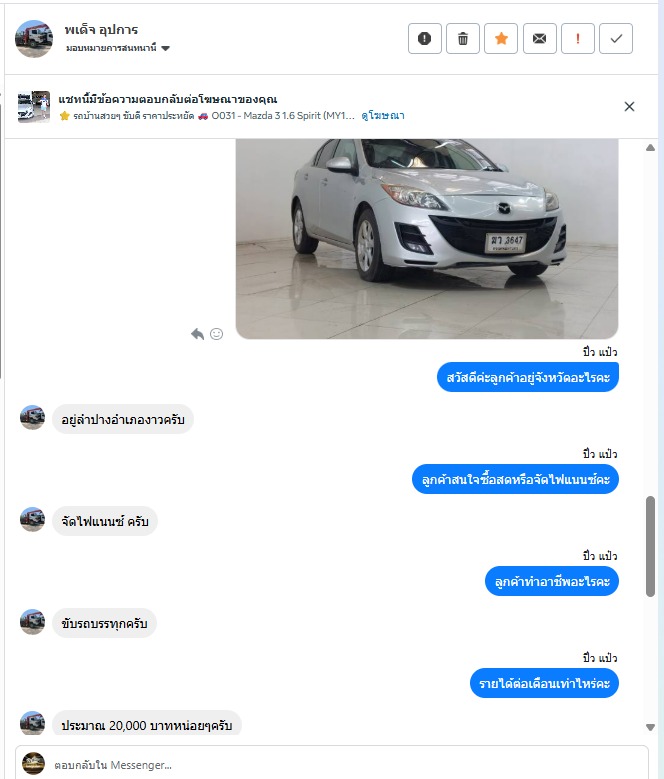Screen dimensions: 664x779
Task: Expand the conversation assignment dropdown arrow
Action: tap(165, 48)
